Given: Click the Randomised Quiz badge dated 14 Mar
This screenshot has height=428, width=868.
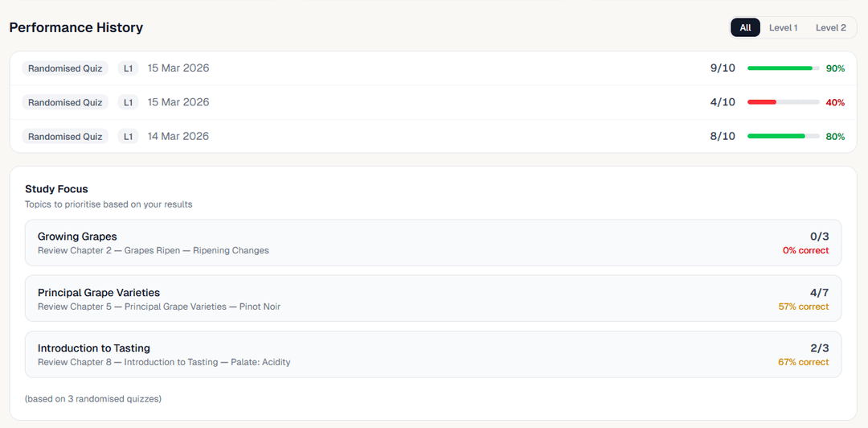Looking at the screenshot, I should click(65, 137).
